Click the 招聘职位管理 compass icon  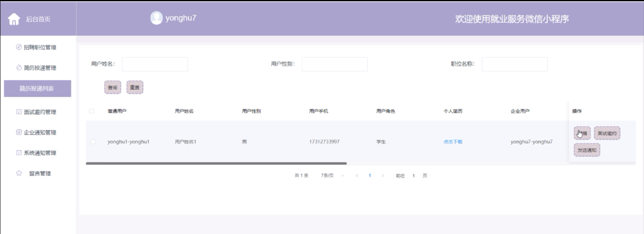pyautogui.click(x=19, y=47)
